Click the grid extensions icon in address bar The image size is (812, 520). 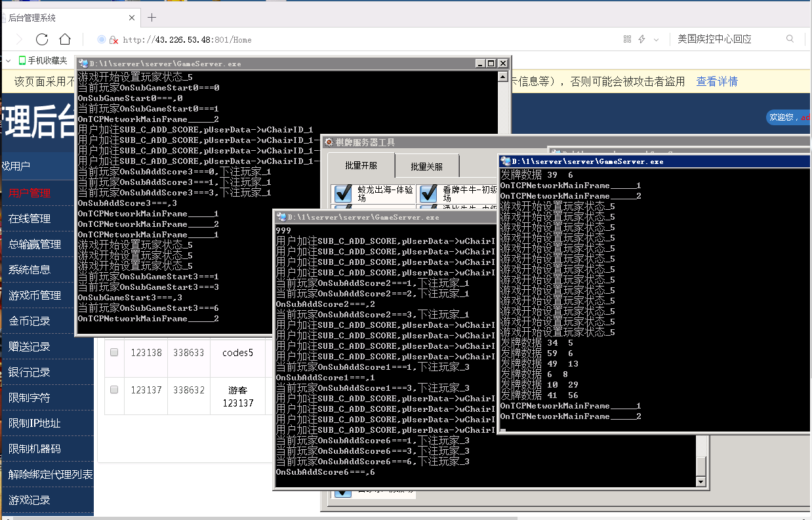(626, 39)
